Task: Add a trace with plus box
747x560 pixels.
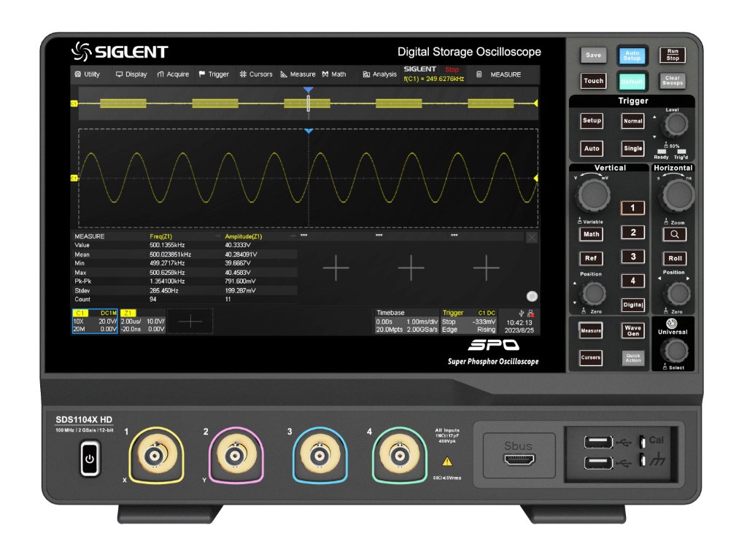Action: (190, 322)
